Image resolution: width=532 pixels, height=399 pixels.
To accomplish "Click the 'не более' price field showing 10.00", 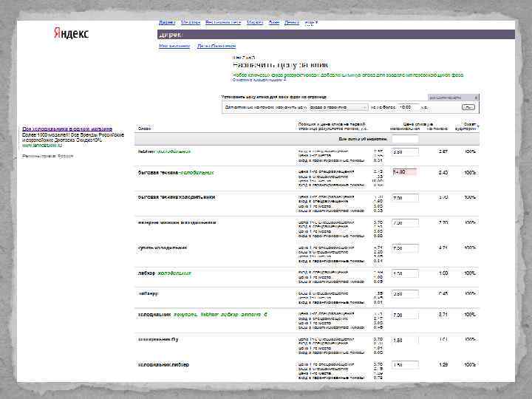I will point(408,107).
